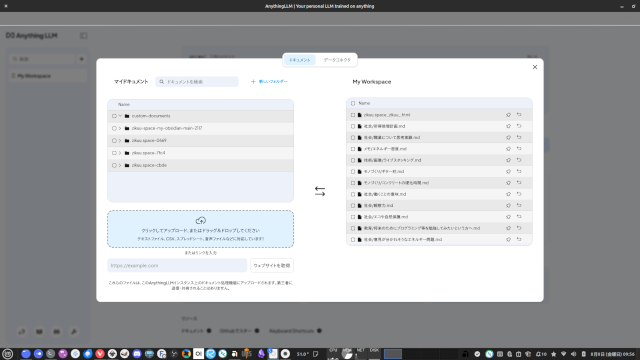
Task: Click the モノづくり/ギター材.md file name
Action: pyautogui.click(x=384, y=172)
